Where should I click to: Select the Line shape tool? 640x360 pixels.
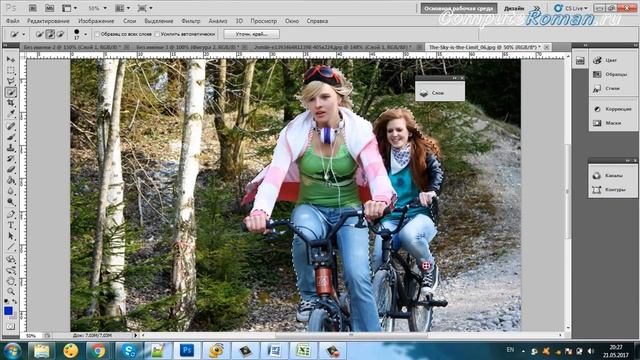pyautogui.click(x=11, y=247)
